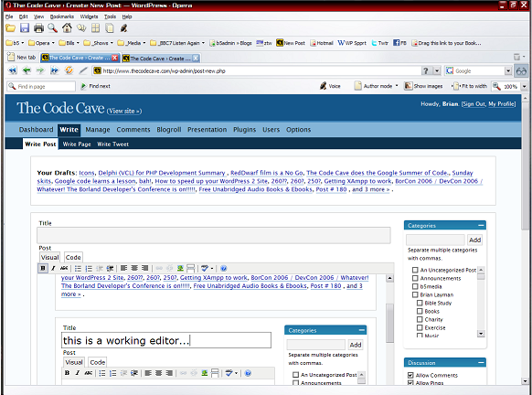Screen dimensions: 532x395
Task: Insert numbered list in outer editor toolbar
Action: 89,269
